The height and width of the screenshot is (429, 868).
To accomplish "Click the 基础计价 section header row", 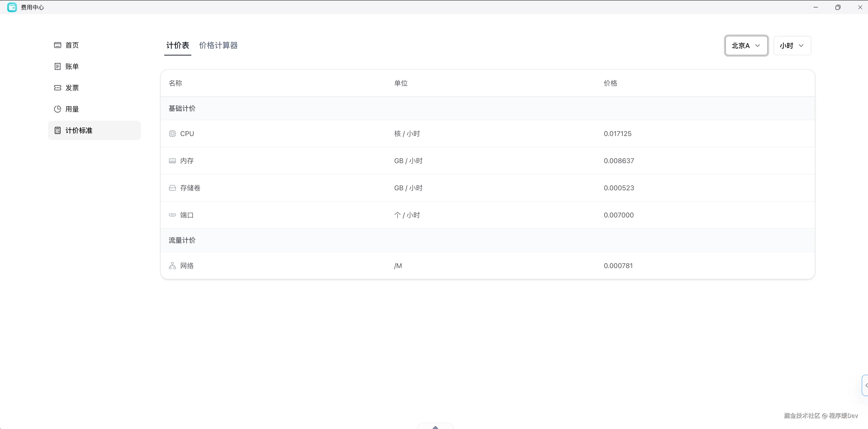I will (182, 108).
